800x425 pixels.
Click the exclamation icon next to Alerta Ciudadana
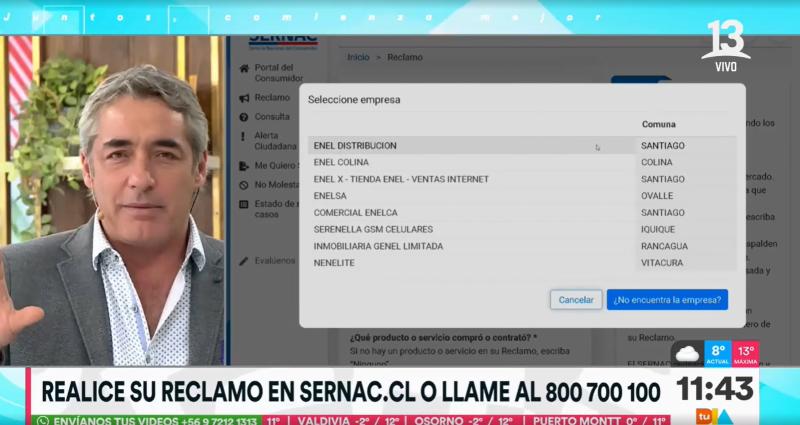pyautogui.click(x=243, y=137)
